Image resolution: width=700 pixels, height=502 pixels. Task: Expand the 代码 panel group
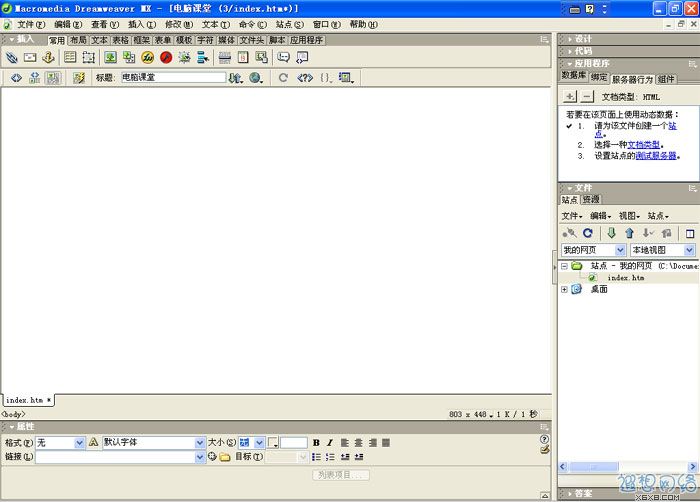[x=570, y=51]
